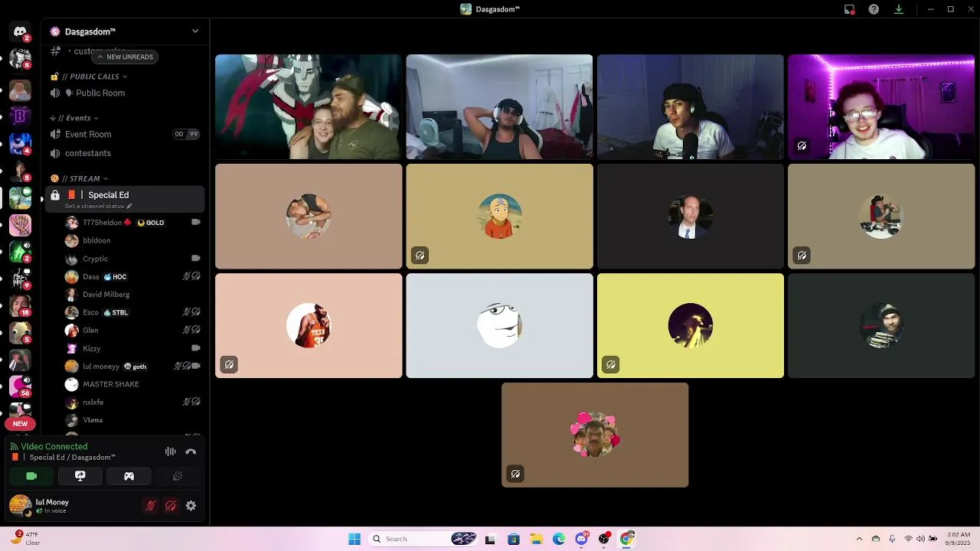Open Google Chrome from the taskbar
980x551 pixels.
click(626, 539)
